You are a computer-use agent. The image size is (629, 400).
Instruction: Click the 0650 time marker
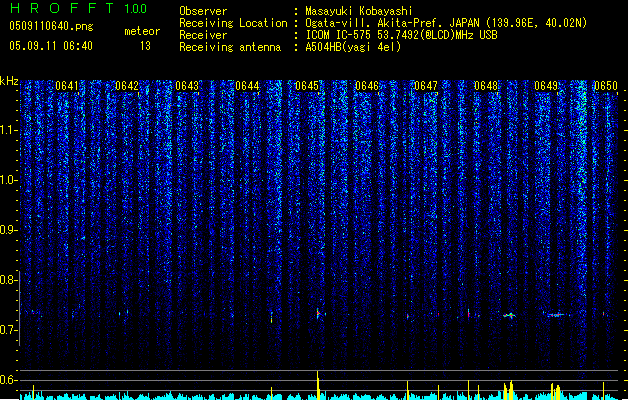coord(606,86)
